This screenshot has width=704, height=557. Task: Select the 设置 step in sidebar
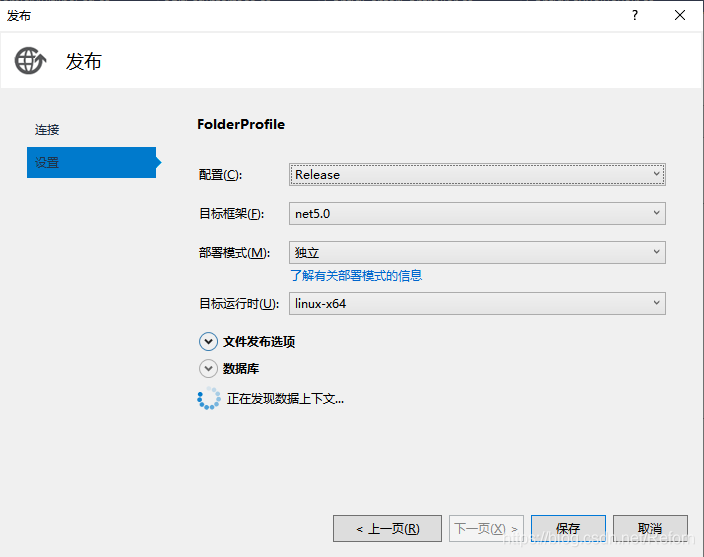pos(92,162)
